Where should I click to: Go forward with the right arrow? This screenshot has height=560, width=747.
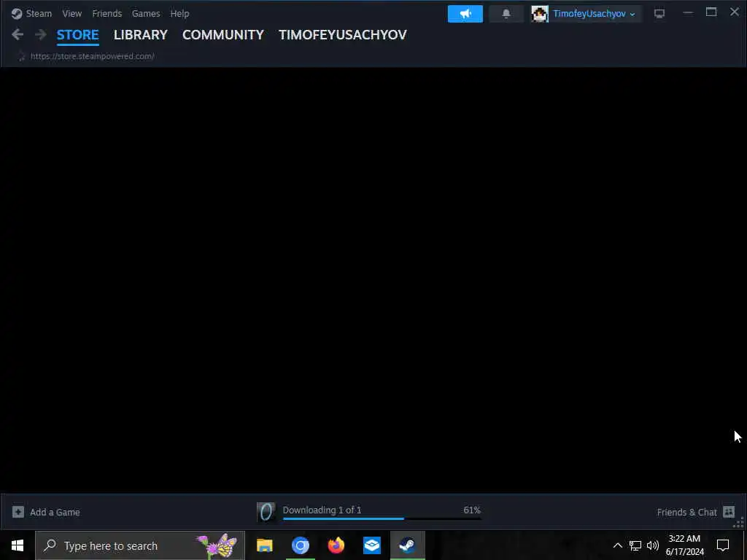tap(41, 34)
